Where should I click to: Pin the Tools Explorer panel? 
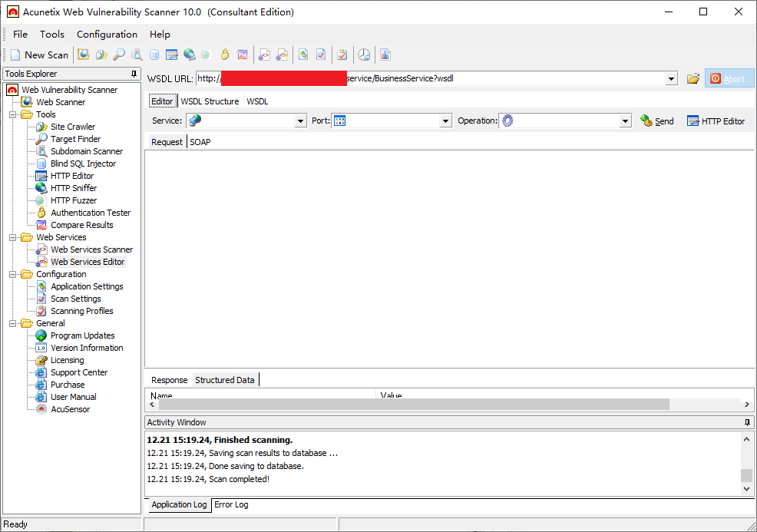click(134, 74)
